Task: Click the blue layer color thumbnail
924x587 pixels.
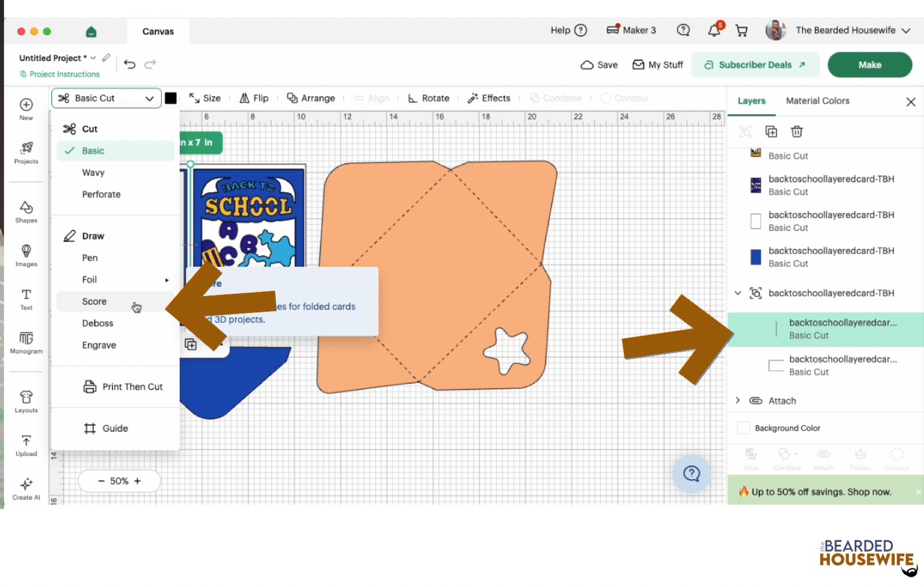Action: pyautogui.click(x=755, y=257)
